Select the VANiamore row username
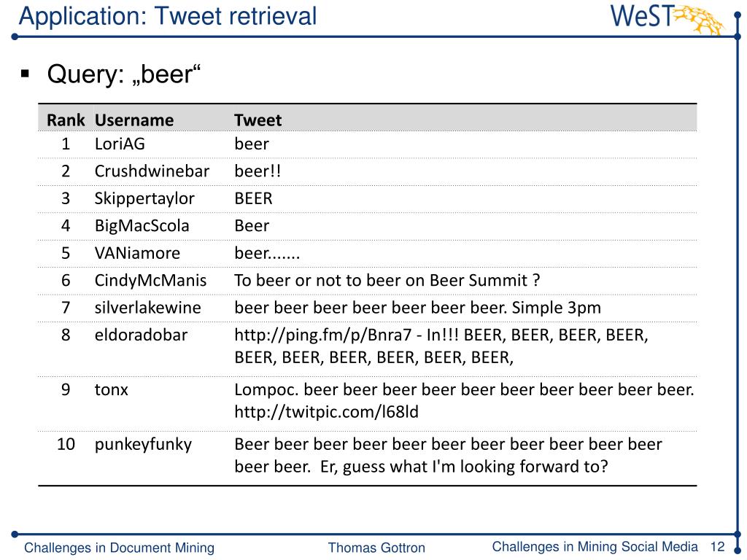Screen dimensions: 747x560 pyautogui.click(x=137, y=253)
